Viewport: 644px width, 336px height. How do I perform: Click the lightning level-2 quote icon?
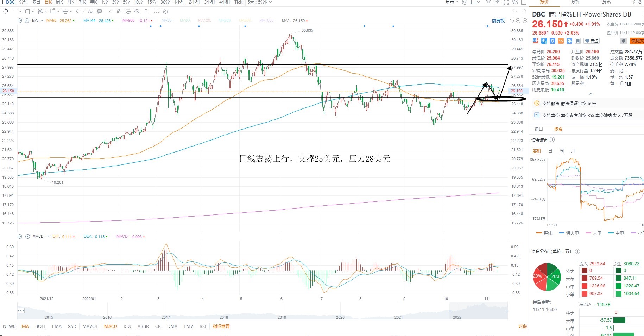pyautogui.click(x=544, y=41)
